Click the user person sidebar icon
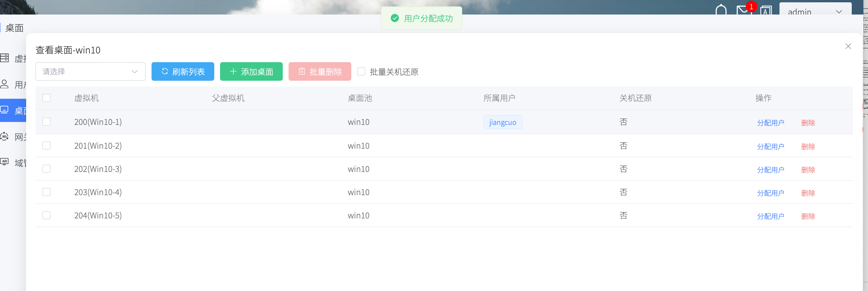Image resolution: width=868 pixels, height=291 pixels. [x=5, y=84]
